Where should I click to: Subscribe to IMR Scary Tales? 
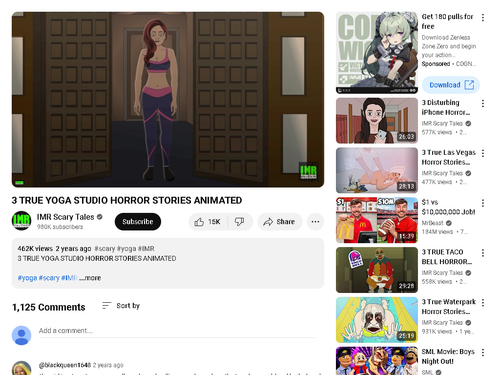[x=138, y=222]
